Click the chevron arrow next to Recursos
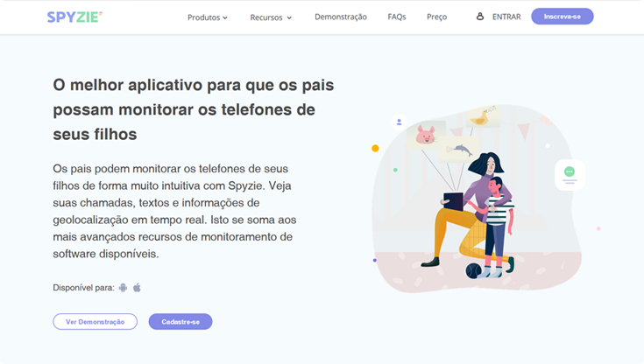Screen dimensions: 644x364 pos(289,17)
